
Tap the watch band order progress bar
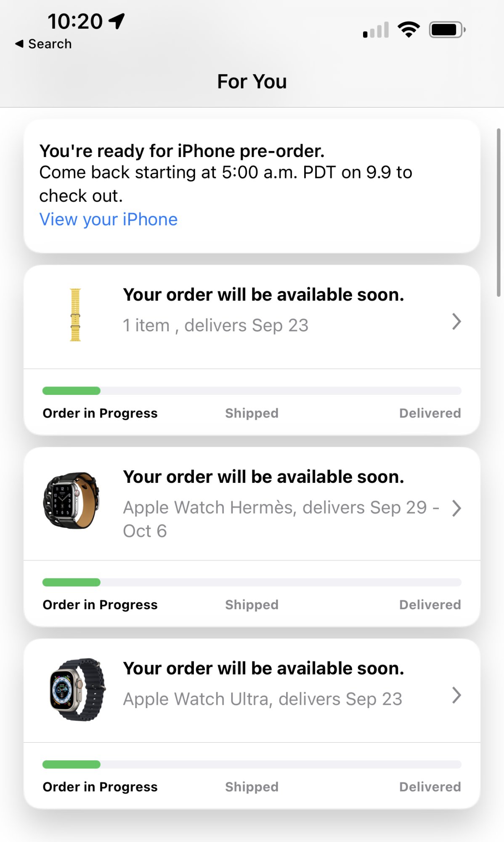pyautogui.click(x=252, y=391)
